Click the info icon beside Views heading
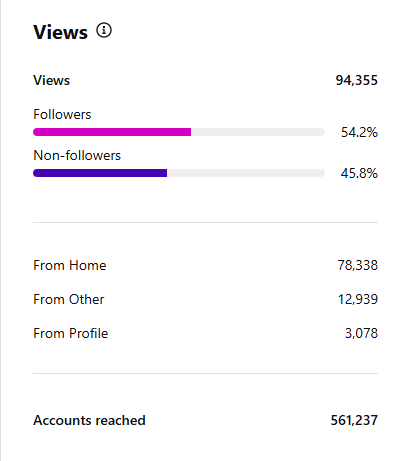Viewport: 410px width, 461px height. (x=104, y=31)
